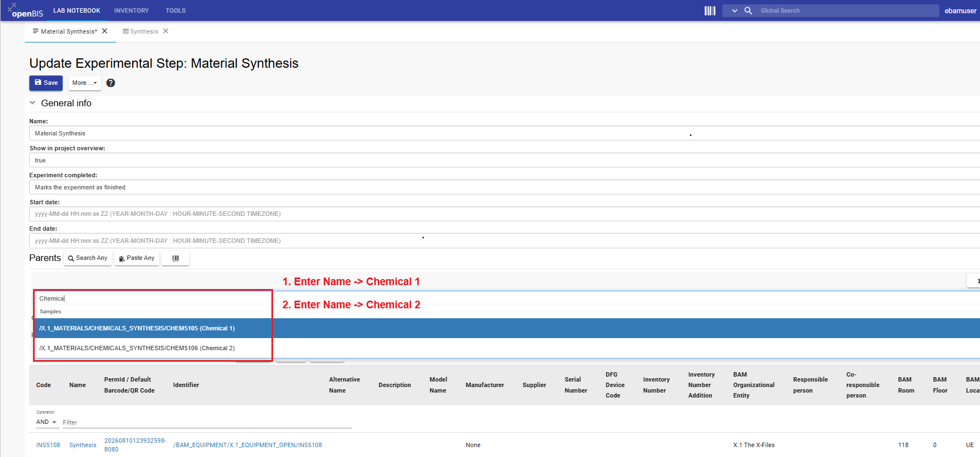Click the End date field
This screenshot has height=457, width=980.
pyautogui.click(x=504, y=241)
